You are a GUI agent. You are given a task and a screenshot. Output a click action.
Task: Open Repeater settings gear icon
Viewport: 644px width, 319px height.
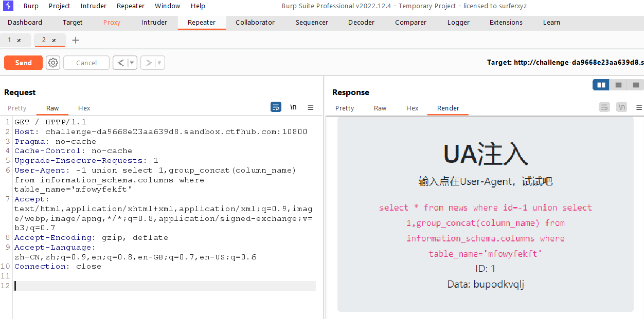[x=53, y=63]
